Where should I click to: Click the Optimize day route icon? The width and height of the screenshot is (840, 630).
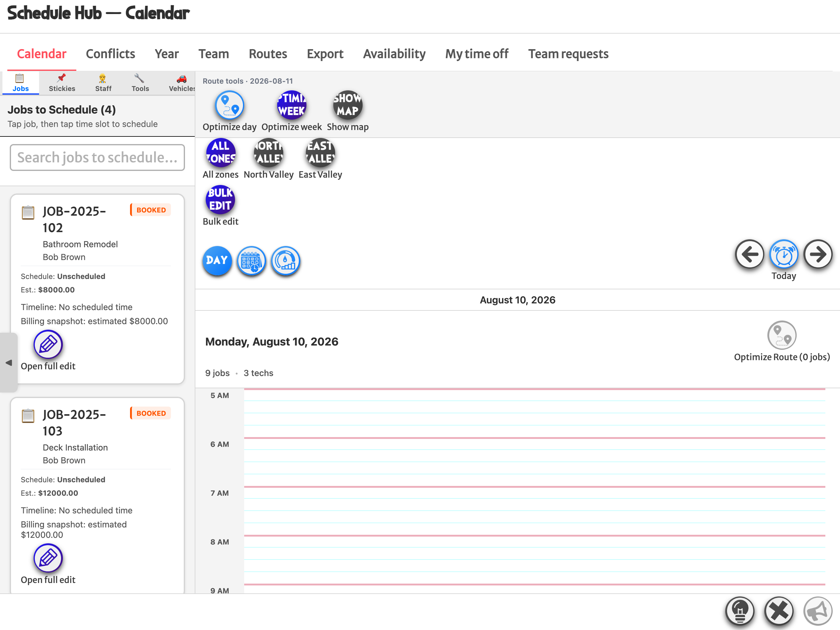click(x=229, y=105)
